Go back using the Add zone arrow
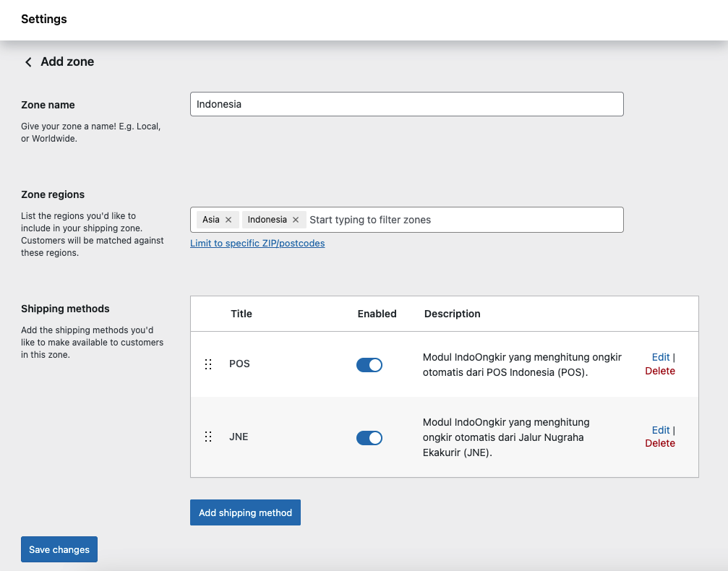The image size is (728, 571). (28, 62)
